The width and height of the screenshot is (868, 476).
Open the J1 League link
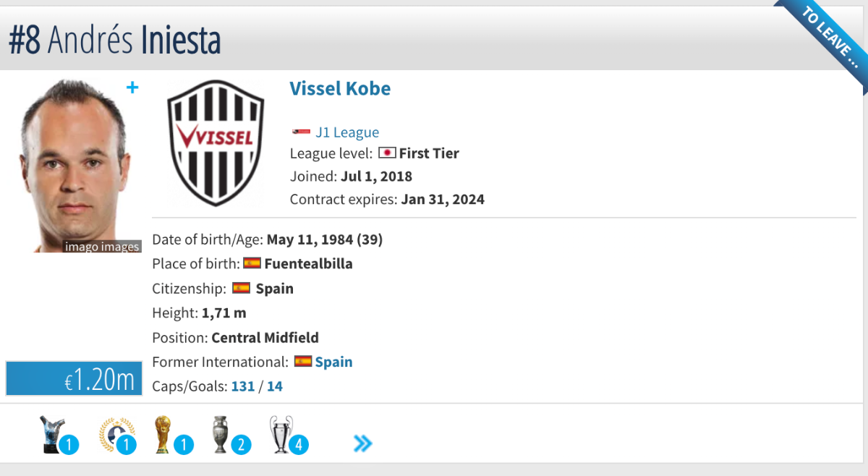pos(347,132)
